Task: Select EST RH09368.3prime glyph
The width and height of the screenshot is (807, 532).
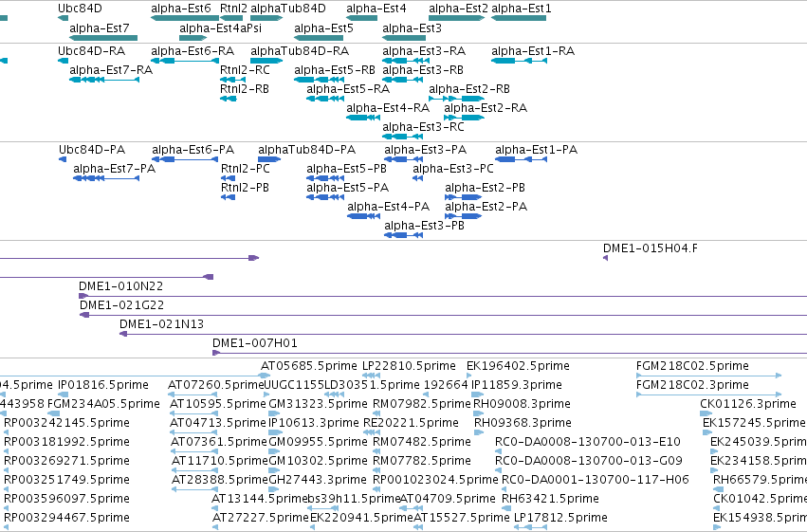Action: click(479, 432)
